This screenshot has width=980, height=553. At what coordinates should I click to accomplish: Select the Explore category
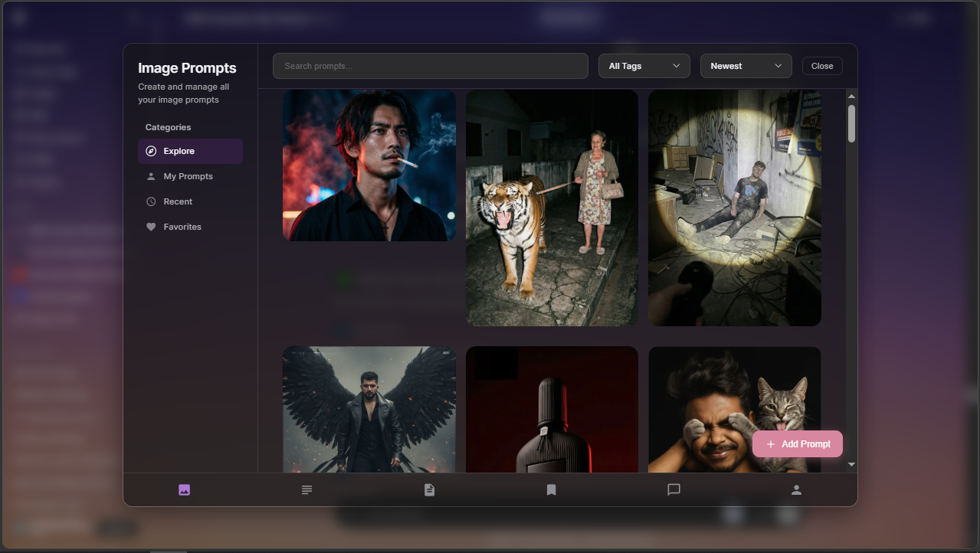point(190,151)
